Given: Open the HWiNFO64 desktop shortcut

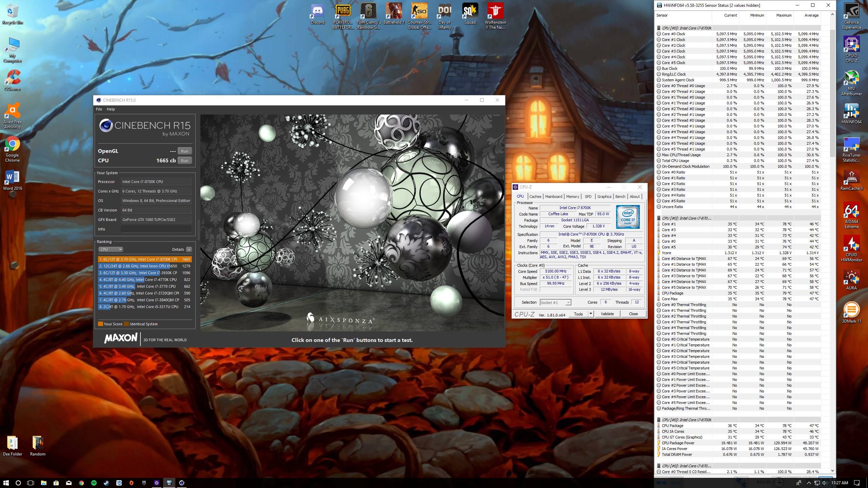Looking at the screenshot, I should [x=851, y=114].
